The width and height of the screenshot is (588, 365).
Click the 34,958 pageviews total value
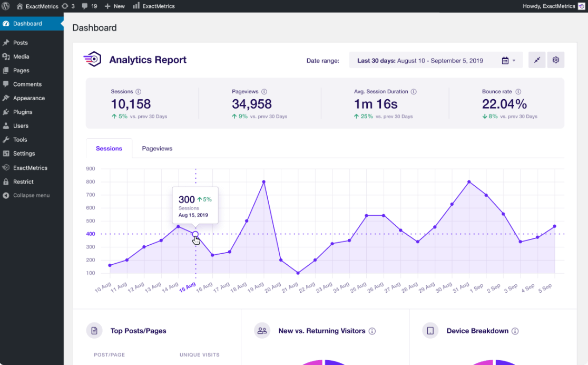pos(252,104)
